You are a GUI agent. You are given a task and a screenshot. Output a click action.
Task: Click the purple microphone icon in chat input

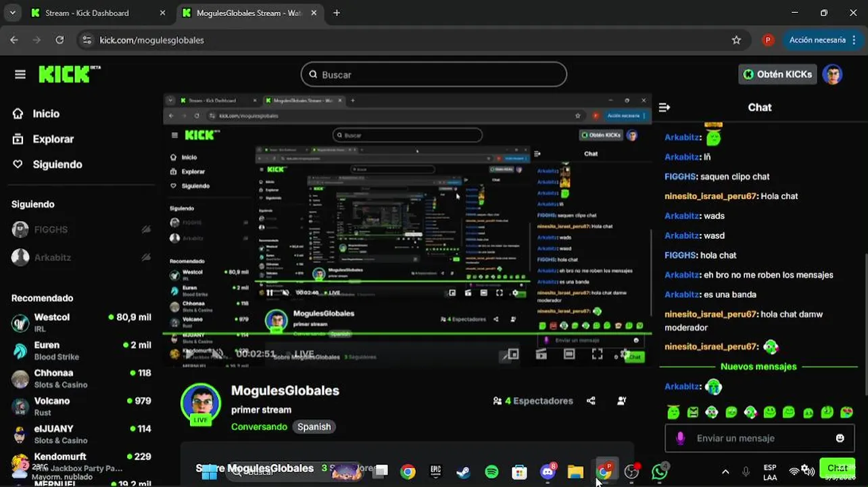pyautogui.click(x=680, y=438)
